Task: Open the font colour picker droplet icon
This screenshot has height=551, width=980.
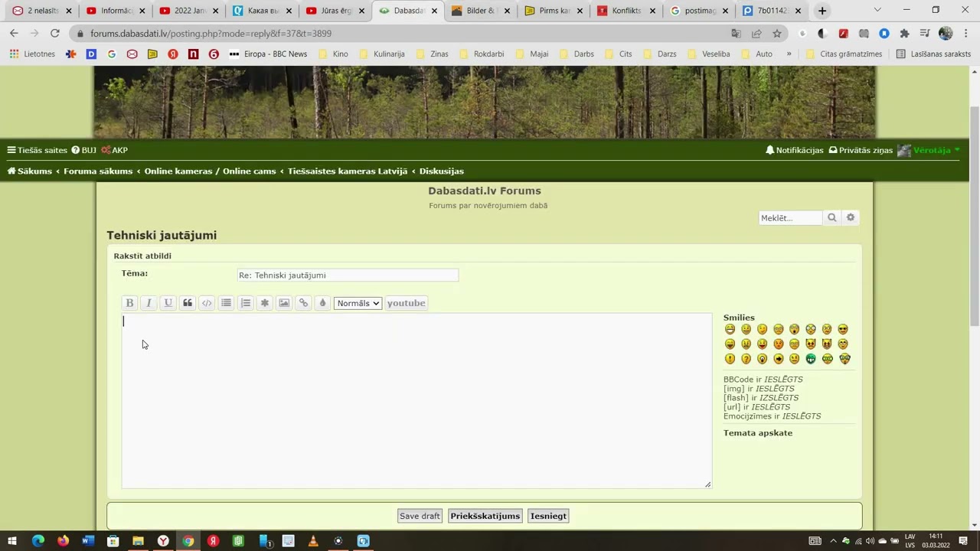Action: pos(322,303)
